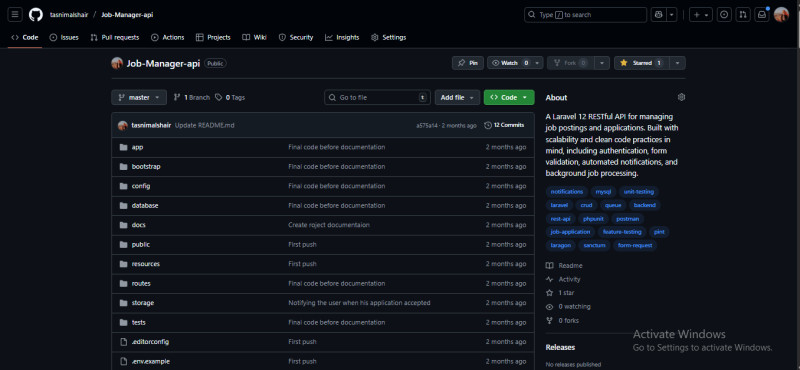Click the star icon beside 1 star

549,293
